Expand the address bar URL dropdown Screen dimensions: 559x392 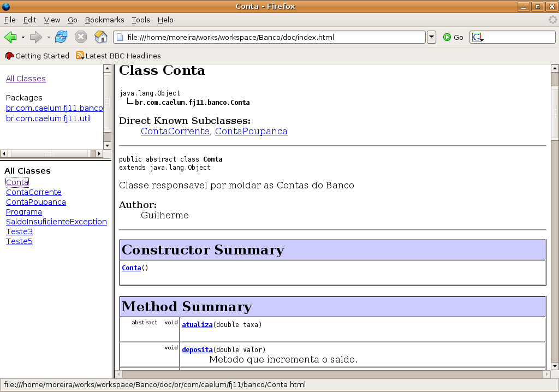point(431,37)
